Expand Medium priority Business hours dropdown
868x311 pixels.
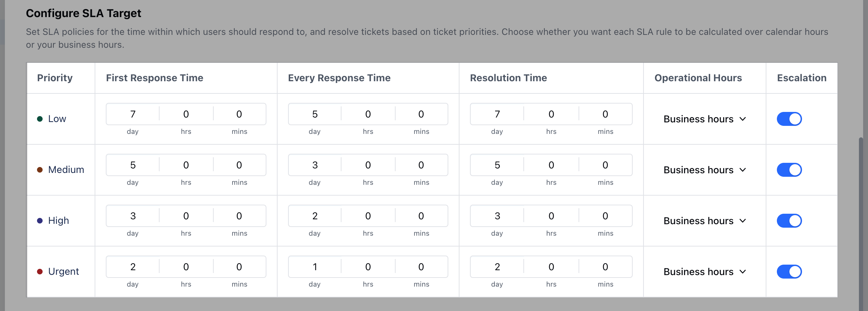[705, 170]
